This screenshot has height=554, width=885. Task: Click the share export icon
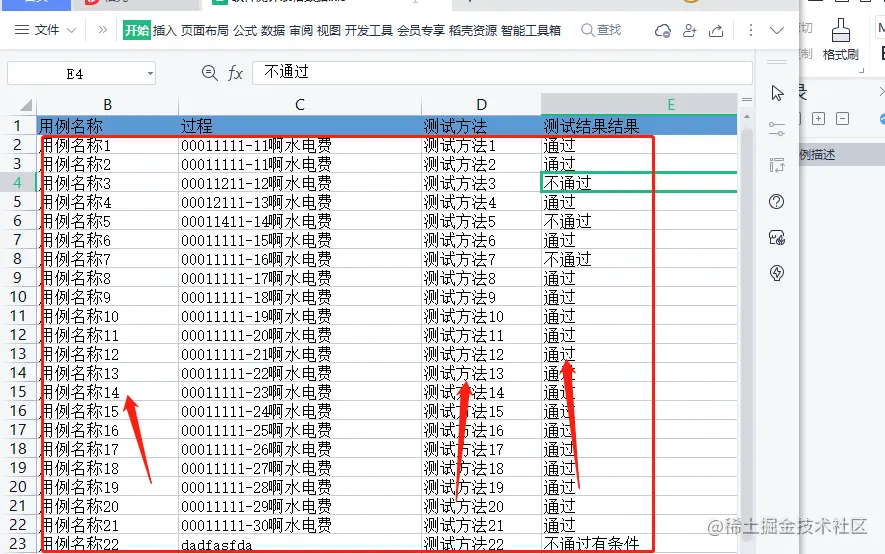716,30
